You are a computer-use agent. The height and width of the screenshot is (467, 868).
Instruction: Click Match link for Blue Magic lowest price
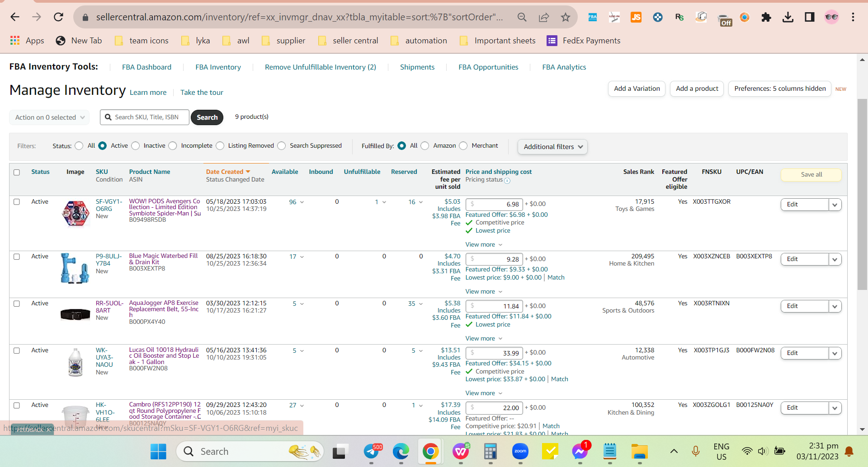pos(556,278)
